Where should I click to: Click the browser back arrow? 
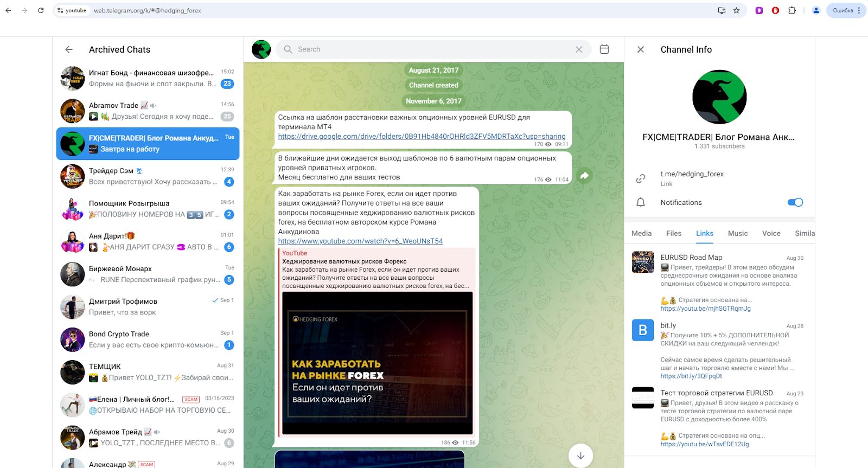tap(8, 10)
